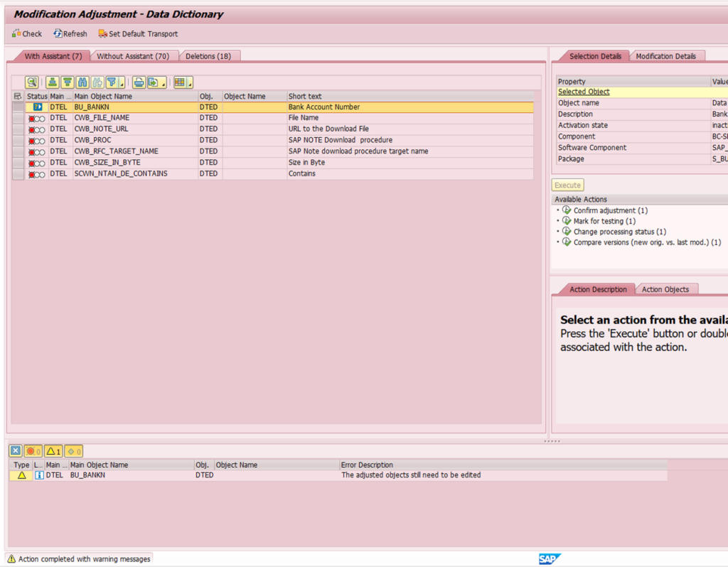Select the CWB_SIZE_IN_BYTE row using its row selector

[18, 163]
